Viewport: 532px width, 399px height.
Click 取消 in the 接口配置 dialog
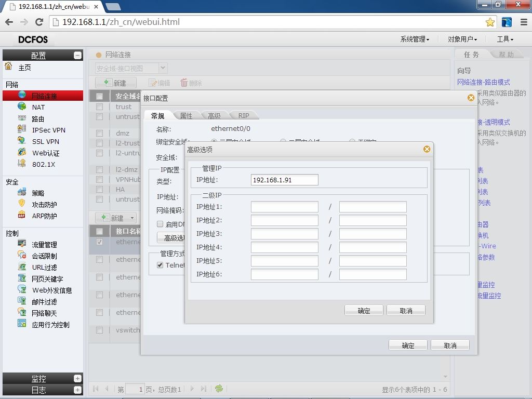(450, 345)
